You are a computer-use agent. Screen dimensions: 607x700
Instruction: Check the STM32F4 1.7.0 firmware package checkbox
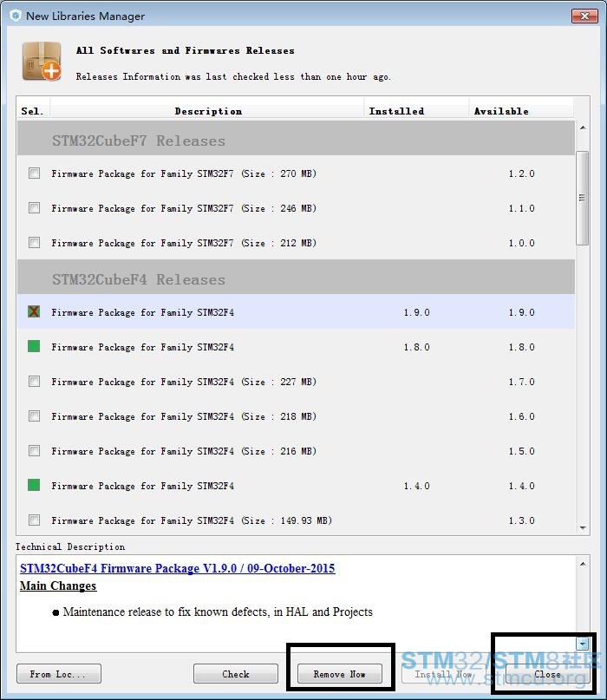[34, 382]
